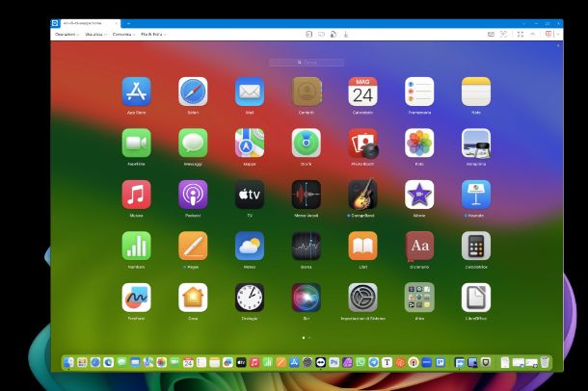Open Pages from the Launchpad grid
The width and height of the screenshot is (588, 391).
193,246
